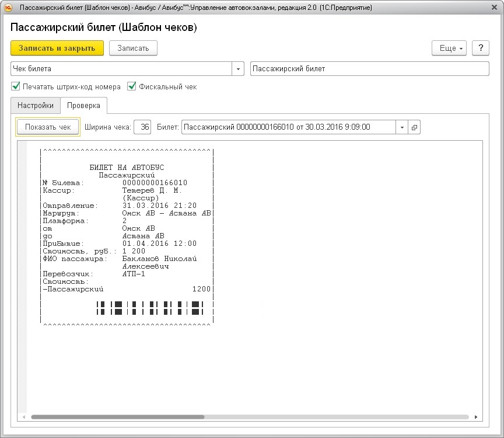Focus the 'Пассажирский билет' name field

tap(369, 69)
